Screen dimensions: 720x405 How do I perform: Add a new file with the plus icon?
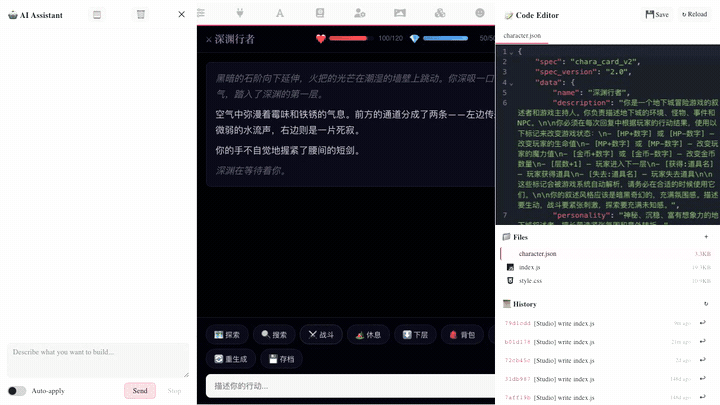[x=706, y=237]
